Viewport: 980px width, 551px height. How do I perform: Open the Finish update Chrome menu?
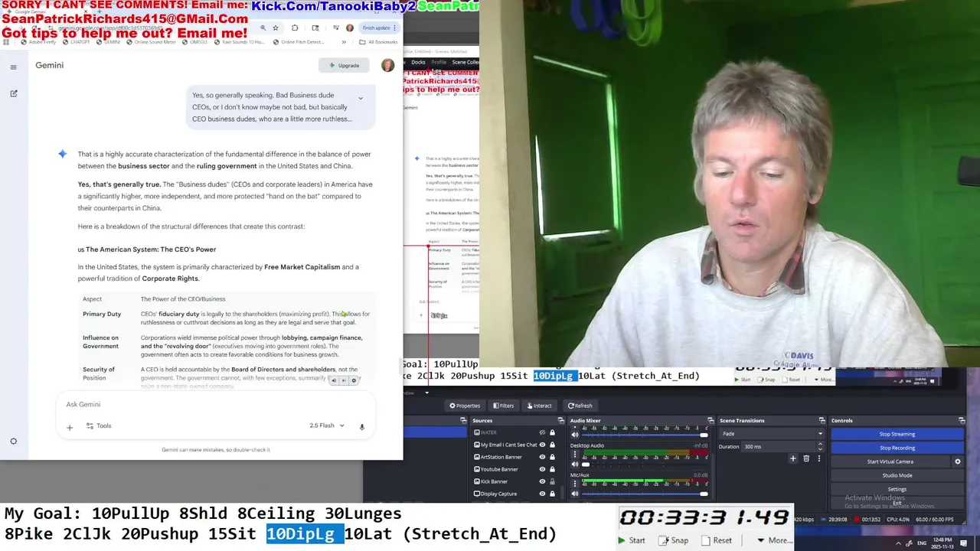click(x=379, y=28)
